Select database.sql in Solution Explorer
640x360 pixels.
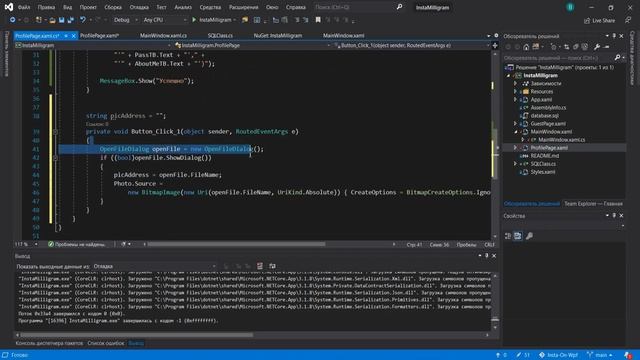[544, 116]
